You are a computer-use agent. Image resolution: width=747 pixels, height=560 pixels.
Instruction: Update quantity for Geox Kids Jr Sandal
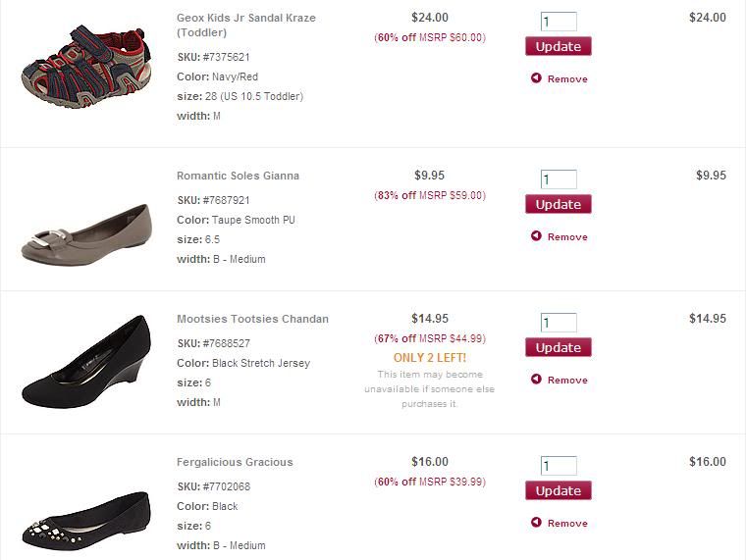click(559, 46)
